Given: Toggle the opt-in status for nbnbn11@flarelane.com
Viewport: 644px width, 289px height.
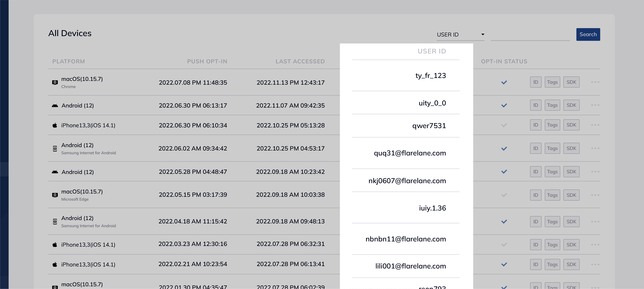Looking at the screenshot, I should (x=504, y=244).
